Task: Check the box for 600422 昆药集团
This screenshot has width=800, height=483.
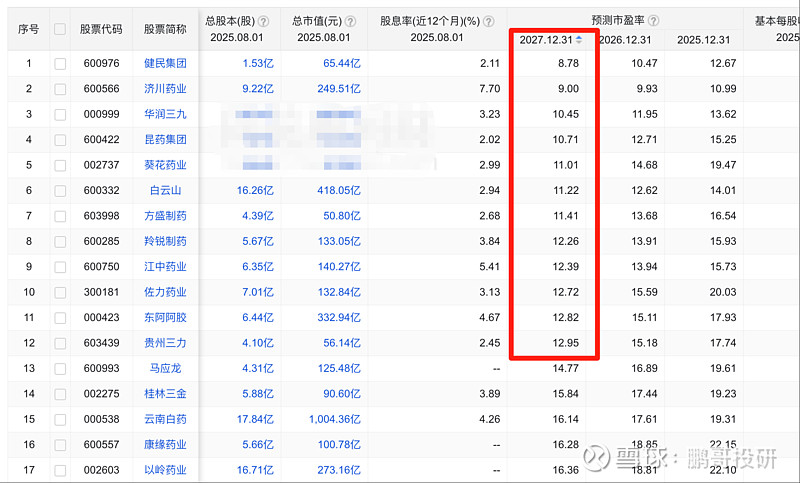Action: pyautogui.click(x=60, y=140)
